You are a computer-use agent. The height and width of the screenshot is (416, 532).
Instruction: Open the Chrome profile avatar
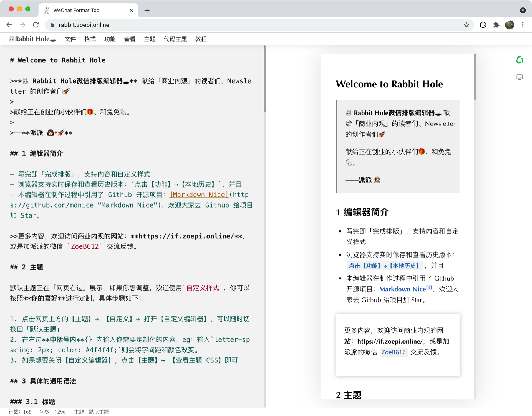[510, 25]
